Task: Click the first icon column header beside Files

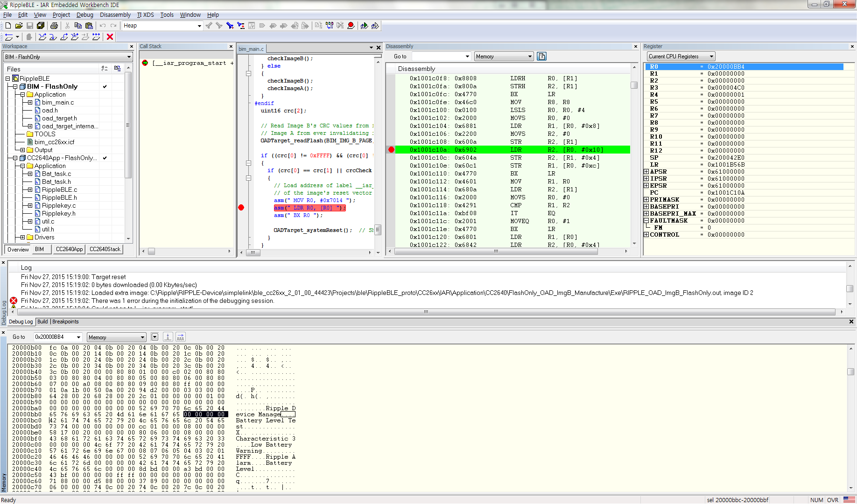Action: tap(105, 69)
